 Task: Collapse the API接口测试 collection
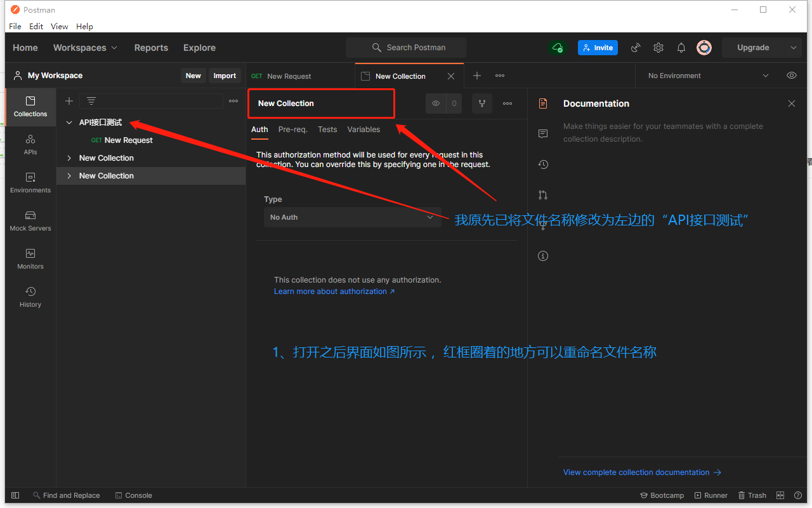click(69, 123)
